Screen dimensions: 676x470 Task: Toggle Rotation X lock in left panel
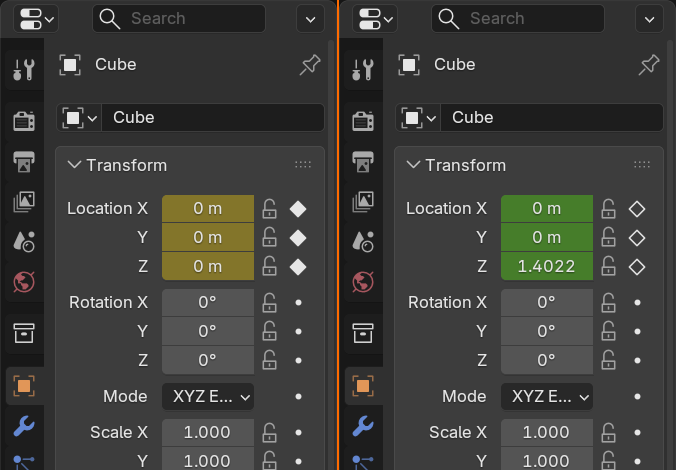(269, 303)
